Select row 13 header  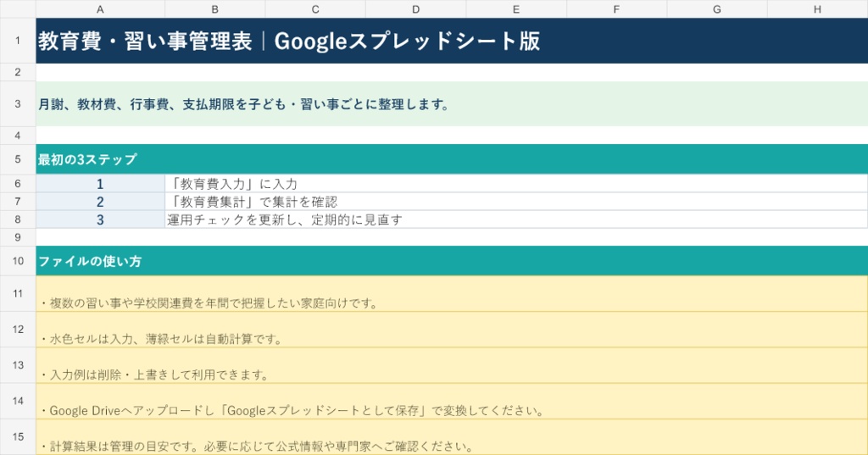pyautogui.click(x=18, y=365)
